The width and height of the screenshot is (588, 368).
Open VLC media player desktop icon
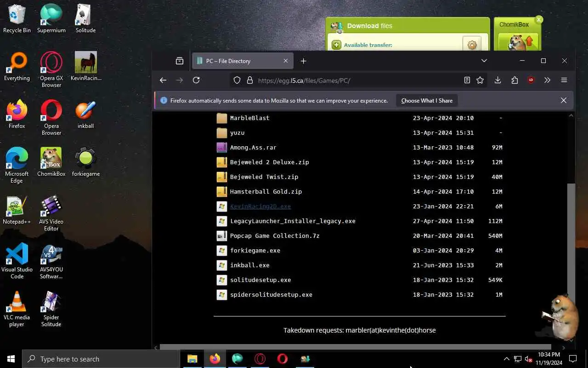click(x=17, y=309)
